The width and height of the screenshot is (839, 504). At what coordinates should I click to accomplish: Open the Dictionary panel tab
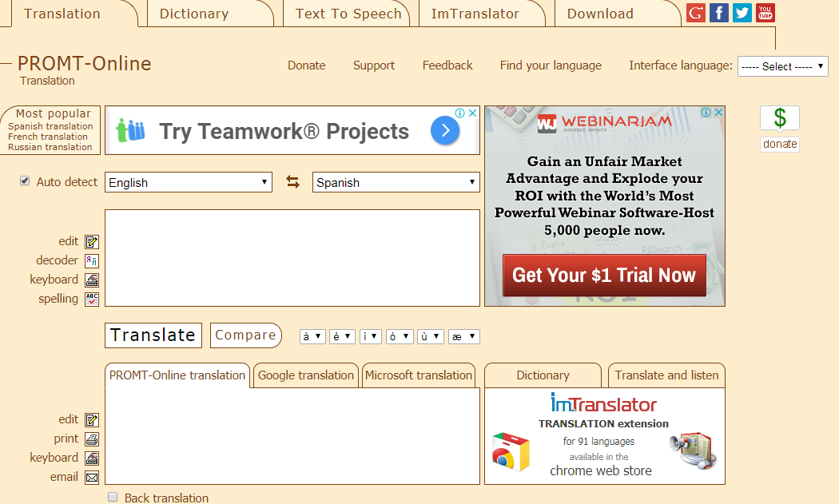point(543,375)
